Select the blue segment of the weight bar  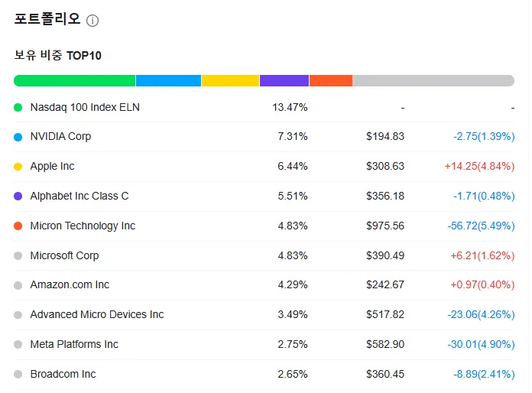tap(169, 81)
